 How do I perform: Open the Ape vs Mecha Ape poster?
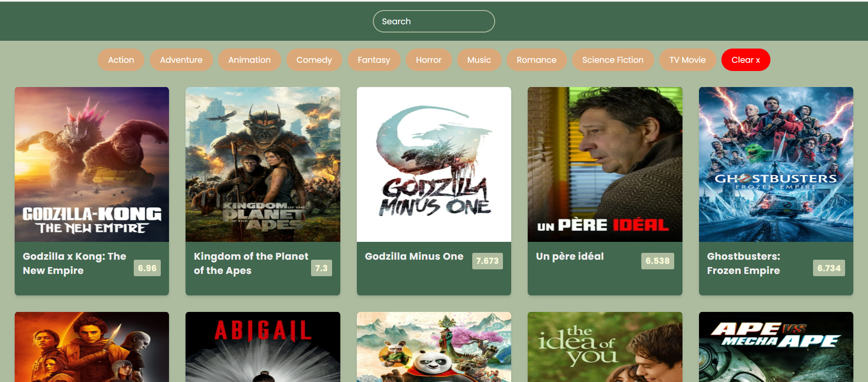pyautogui.click(x=776, y=347)
